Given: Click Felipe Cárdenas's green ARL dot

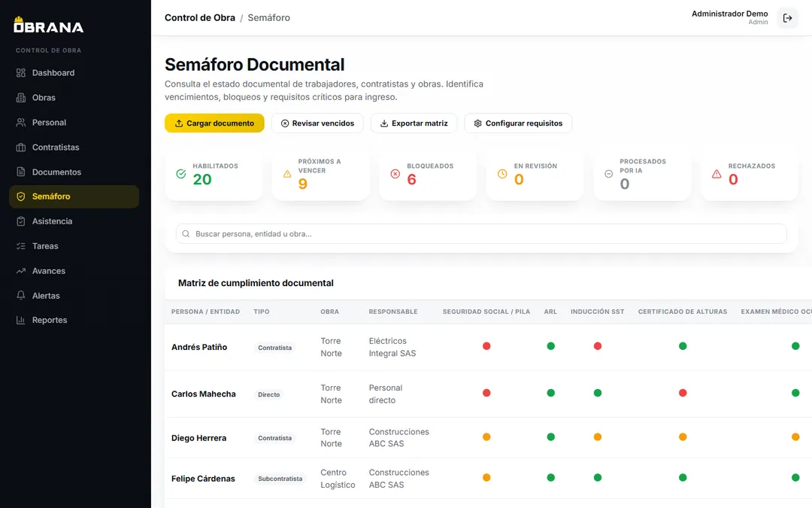Looking at the screenshot, I should [x=551, y=477].
